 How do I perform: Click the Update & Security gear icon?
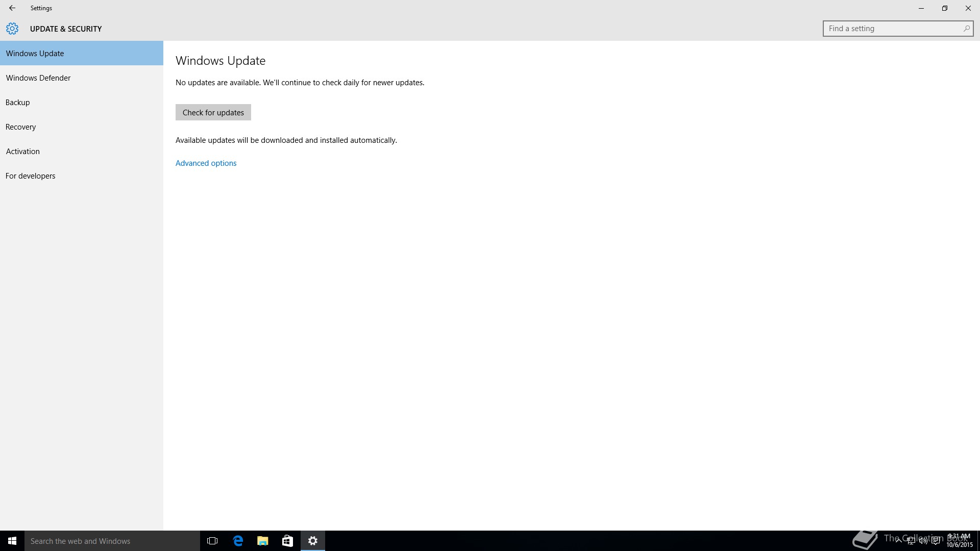pos(12,29)
